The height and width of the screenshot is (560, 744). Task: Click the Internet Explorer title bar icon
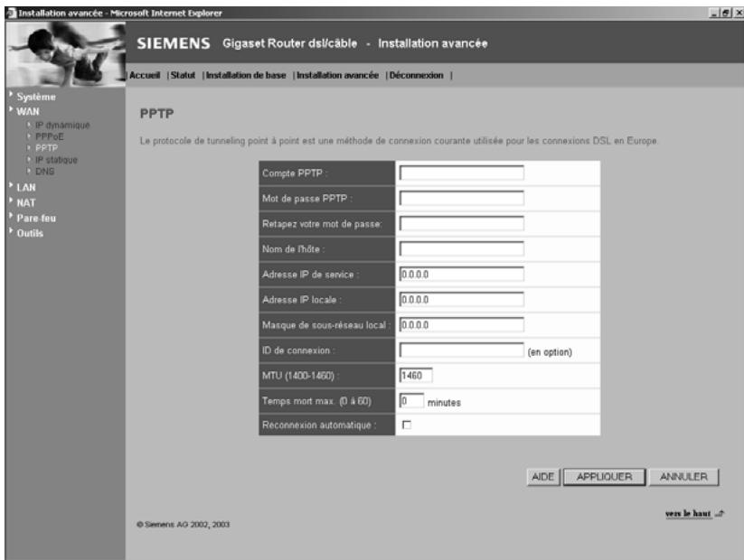[11, 14]
